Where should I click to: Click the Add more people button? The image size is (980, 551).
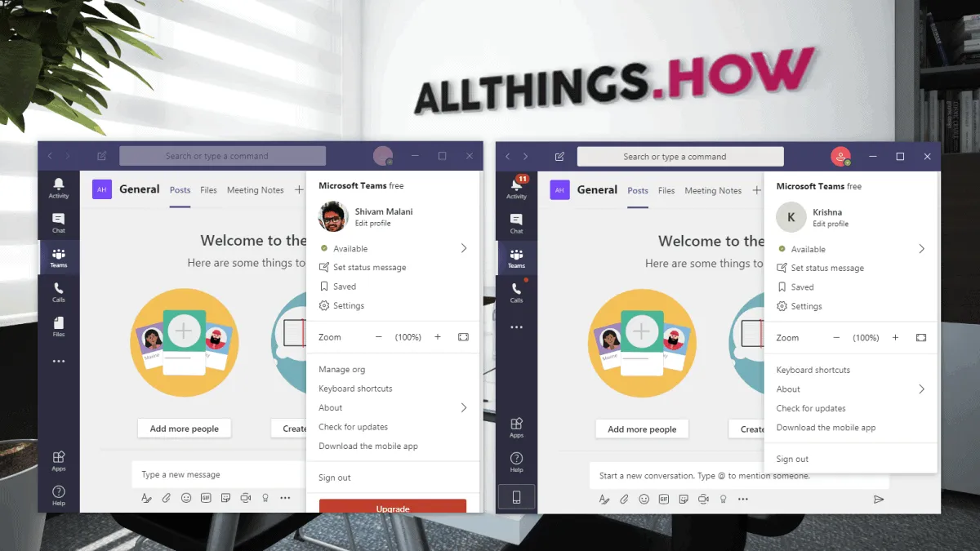(x=184, y=428)
